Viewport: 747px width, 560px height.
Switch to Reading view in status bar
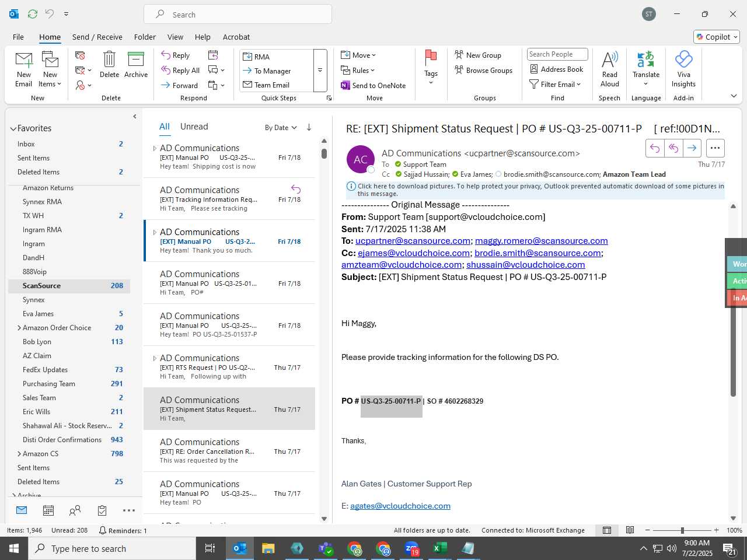point(630,530)
